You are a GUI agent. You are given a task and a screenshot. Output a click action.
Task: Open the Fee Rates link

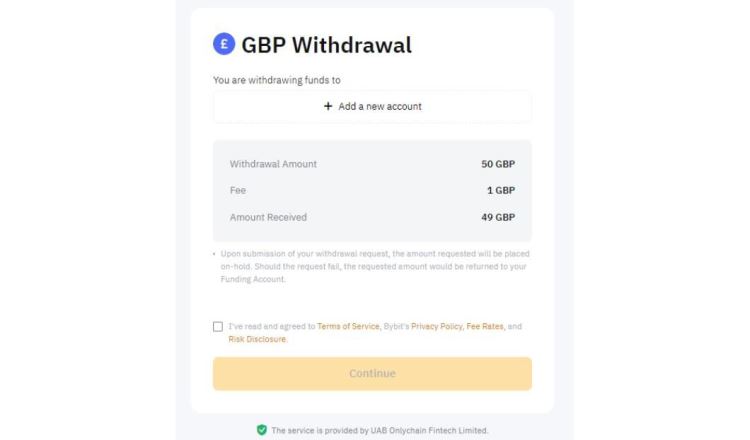[x=485, y=327]
